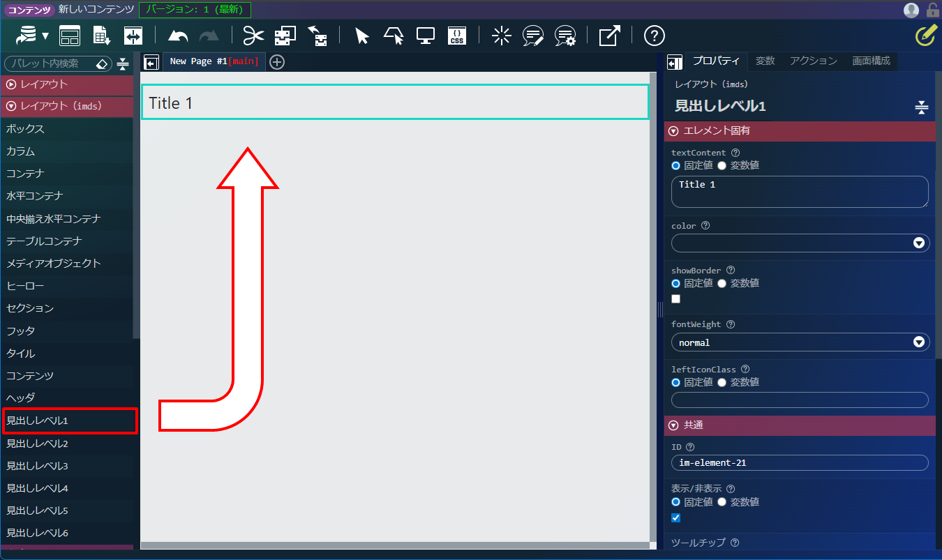The image size is (942, 560).
Task: Show help for textContent property
Action: [x=735, y=153]
